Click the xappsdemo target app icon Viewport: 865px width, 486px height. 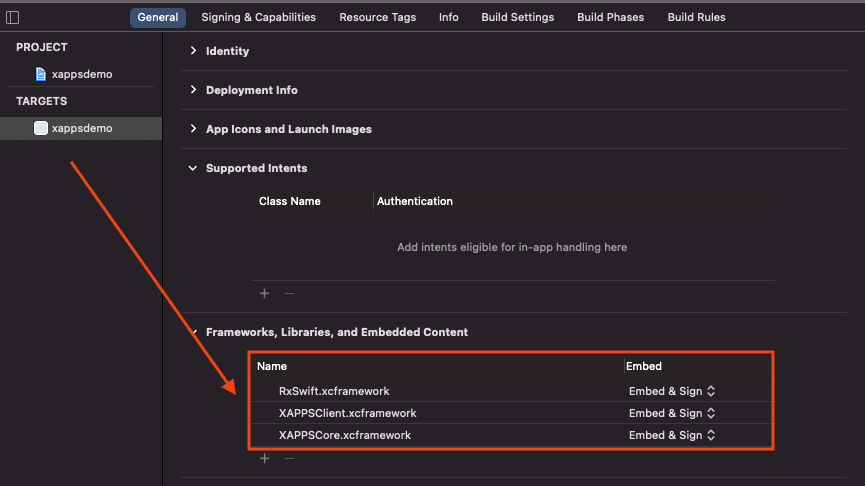point(41,128)
